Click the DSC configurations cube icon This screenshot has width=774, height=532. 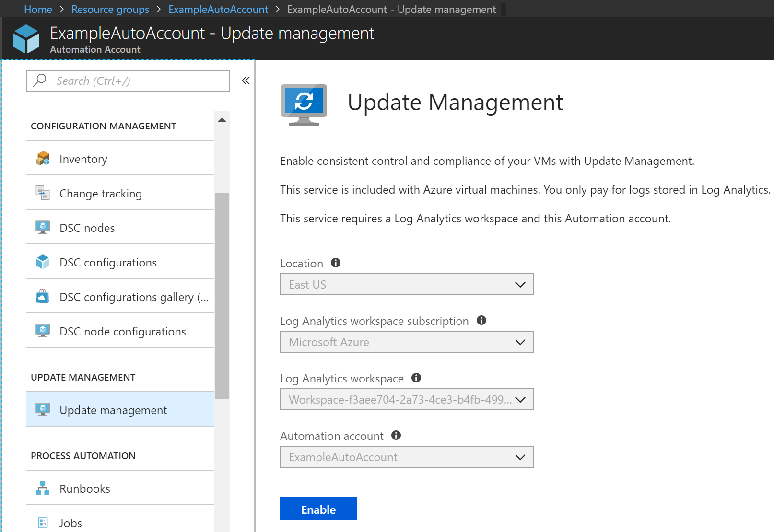coord(43,262)
